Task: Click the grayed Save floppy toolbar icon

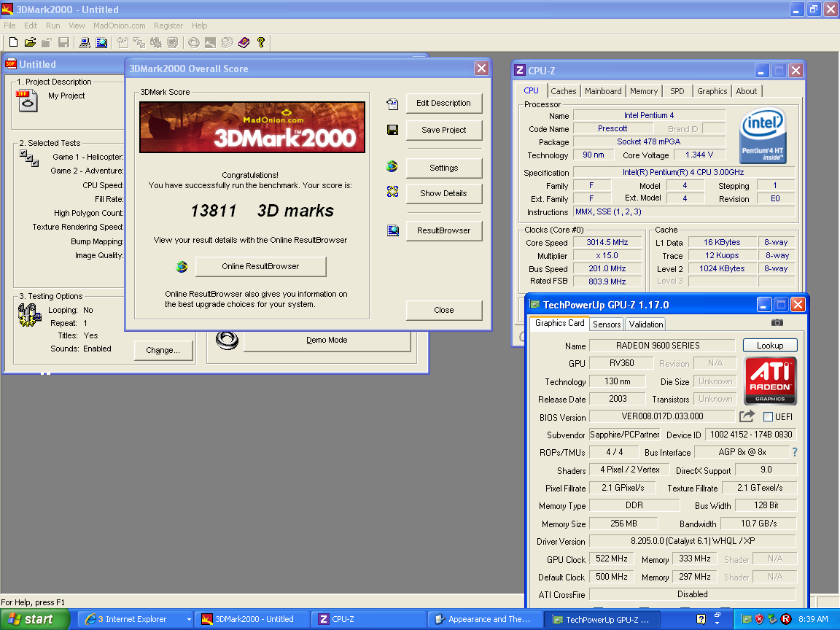Action: pyautogui.click(x=63, y=42)
